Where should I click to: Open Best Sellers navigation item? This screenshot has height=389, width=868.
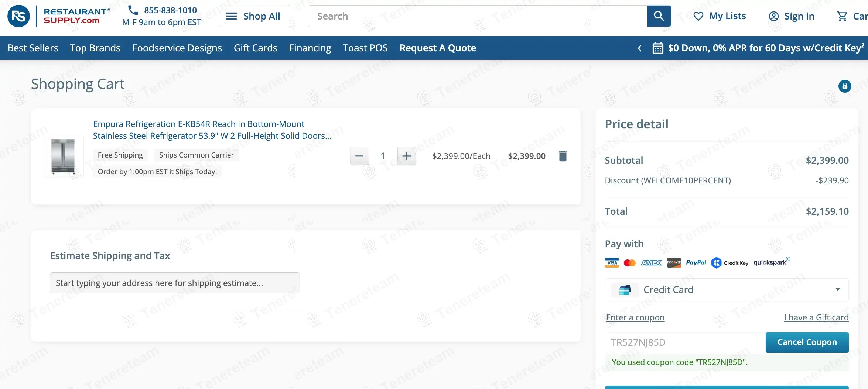pos(33,48)
